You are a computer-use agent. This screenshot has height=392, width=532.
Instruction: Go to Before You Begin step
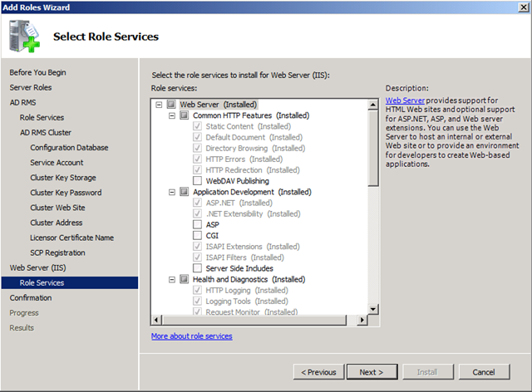37,72
